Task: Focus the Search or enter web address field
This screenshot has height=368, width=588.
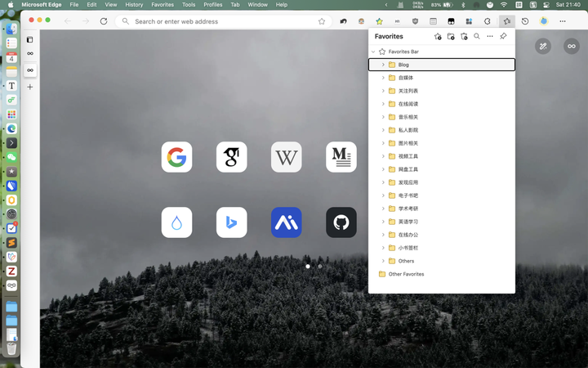Action: point(223,21)
